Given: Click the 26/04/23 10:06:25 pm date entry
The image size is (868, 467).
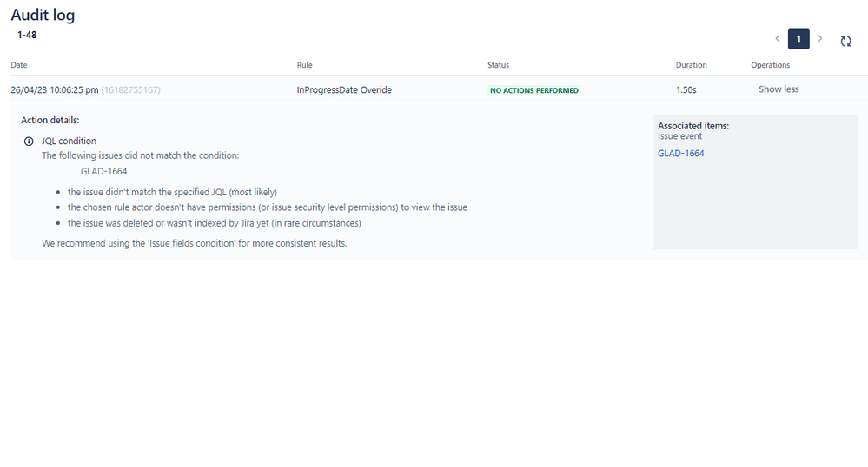Looking at the screenshot, I should click(55, 89).
